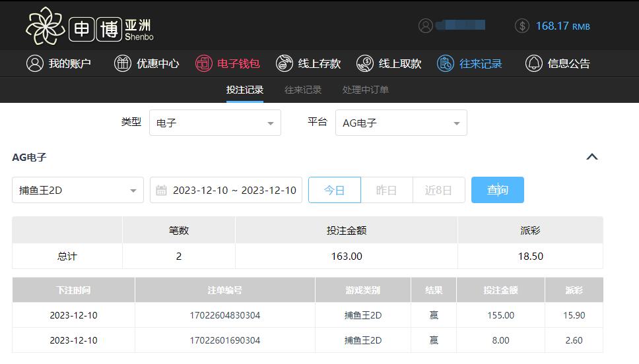This screenshot has width=639, height=364.
Task: Click 赢 result in the 8.00 row
Action: (434, 340)
